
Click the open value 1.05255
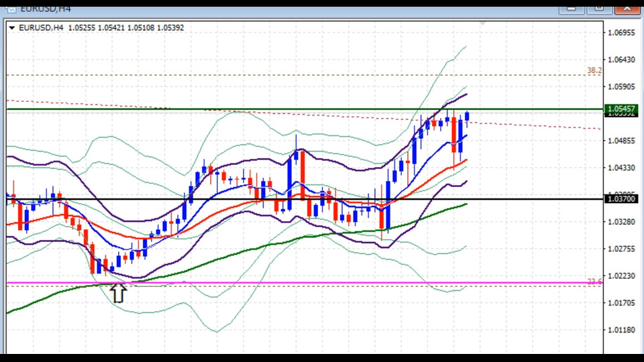pyautogui.click(x=81, y=28)
